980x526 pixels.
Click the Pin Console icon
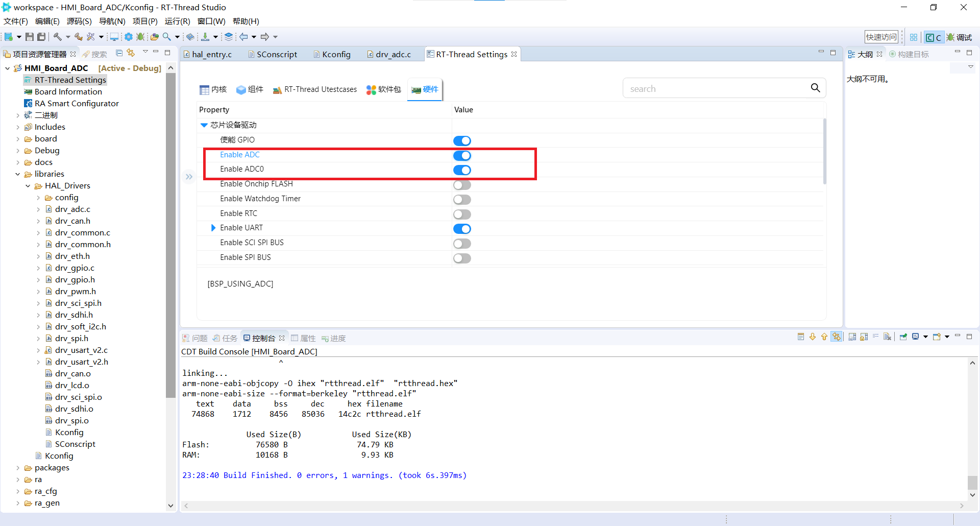tap(903, 337)
